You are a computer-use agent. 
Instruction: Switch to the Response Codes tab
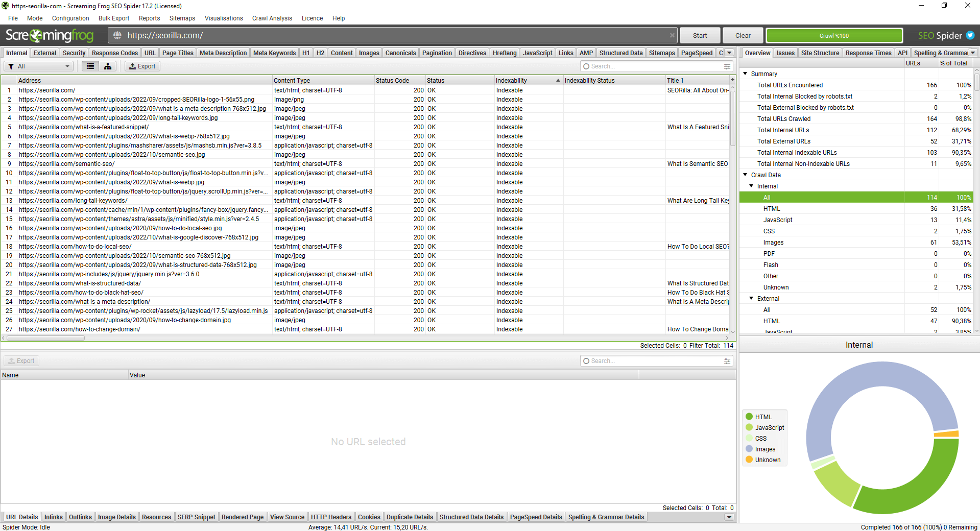click(114, 53)
